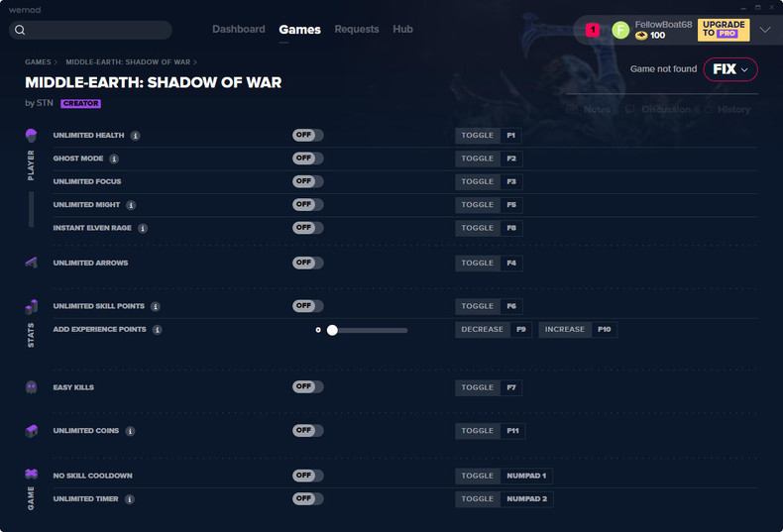Viewport: 783px width, 532px height.
Task: Enable Unlimited Arrows
Action: pos(307,263)
